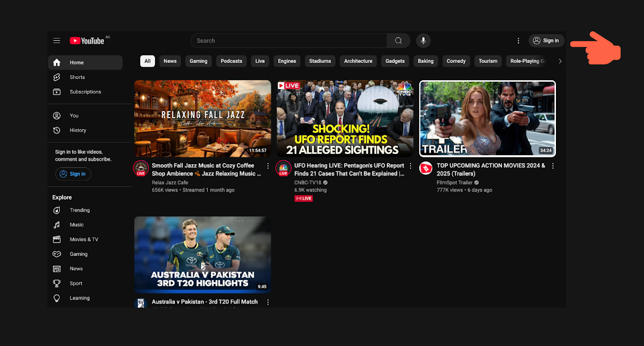Open the Relaxing Fall Jazz video thumbnail
The width and height of the screenshot is (644, 346).
(202, 118)
